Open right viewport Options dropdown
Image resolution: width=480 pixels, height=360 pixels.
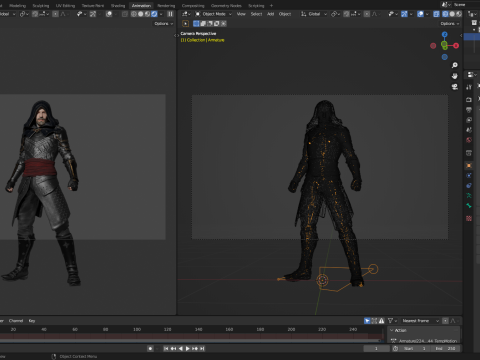[x=450, y=24]
